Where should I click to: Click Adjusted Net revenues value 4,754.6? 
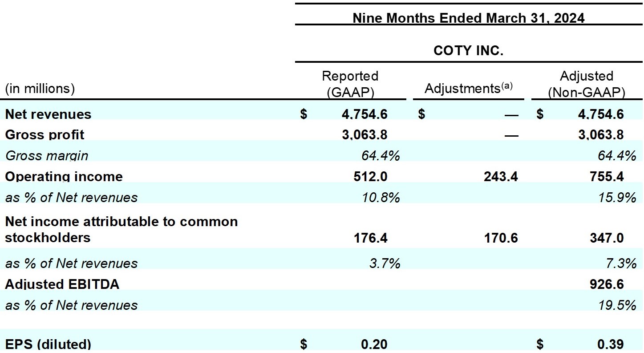(x=601, y=114)
